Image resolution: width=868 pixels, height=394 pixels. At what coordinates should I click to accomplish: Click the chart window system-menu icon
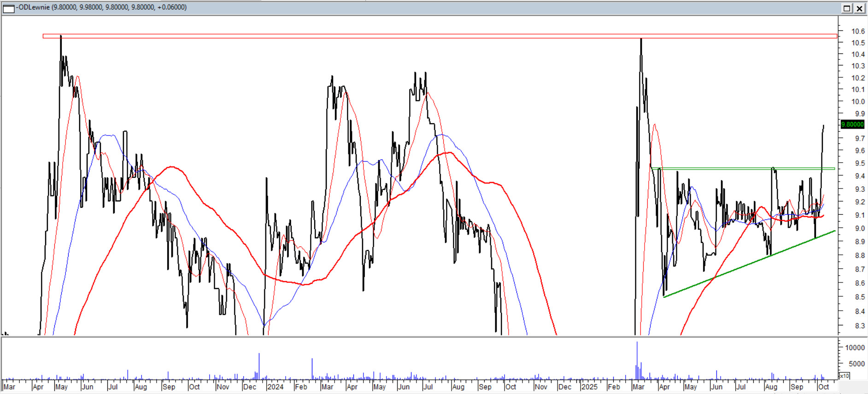8,8
